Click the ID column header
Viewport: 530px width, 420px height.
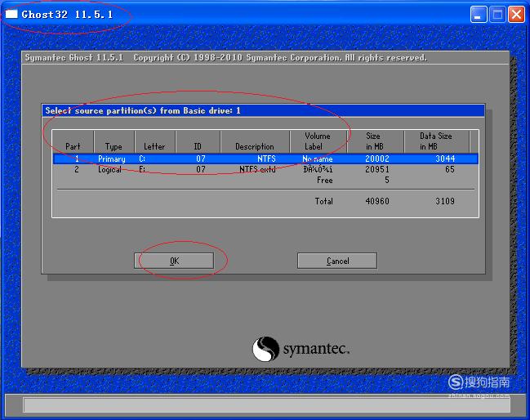(x=198, y=141)
